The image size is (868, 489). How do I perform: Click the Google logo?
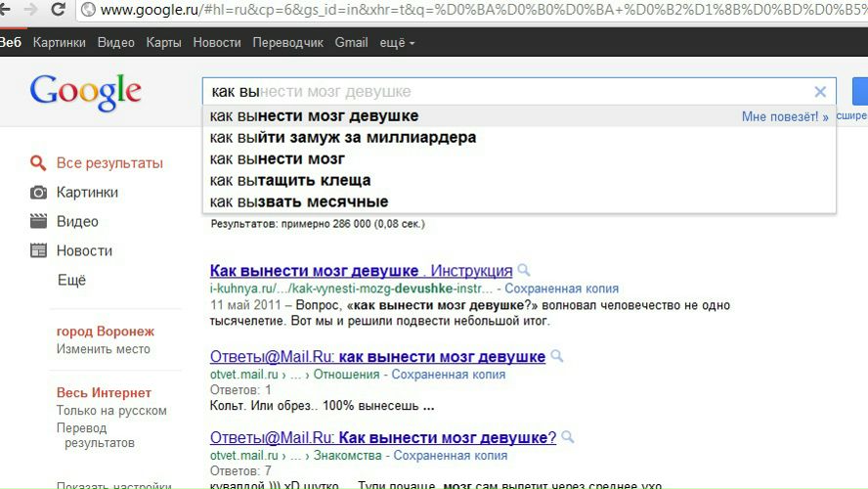85,91
